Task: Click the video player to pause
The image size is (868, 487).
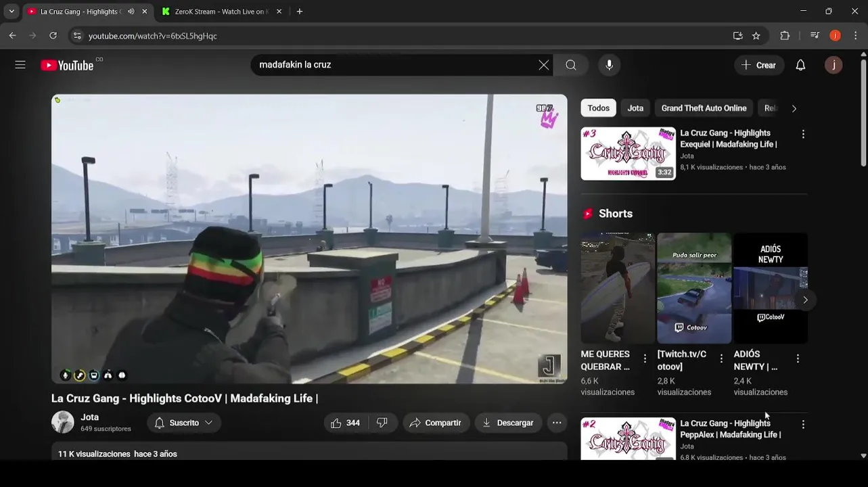Action: (x=309, y=239)
